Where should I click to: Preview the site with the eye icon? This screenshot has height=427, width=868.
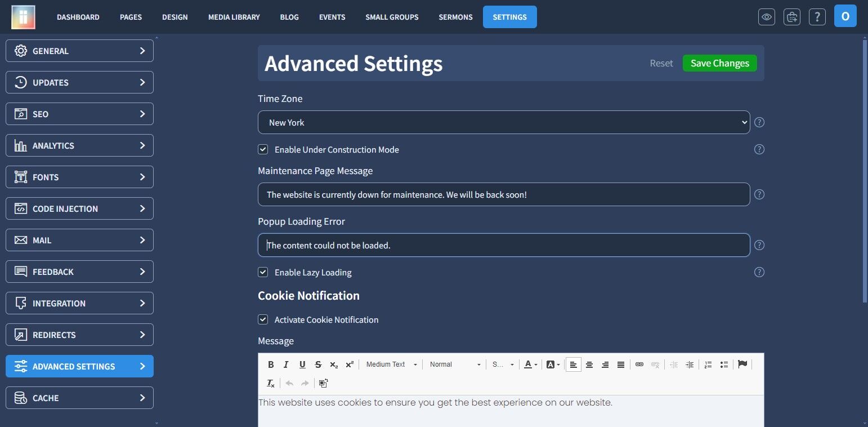[x=767, y=17]
